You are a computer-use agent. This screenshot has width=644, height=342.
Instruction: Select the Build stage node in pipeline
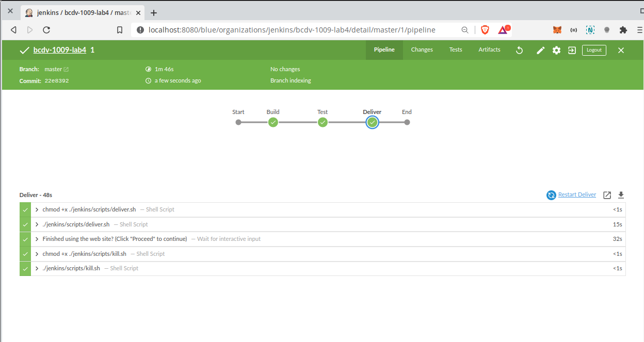(273, 122)
